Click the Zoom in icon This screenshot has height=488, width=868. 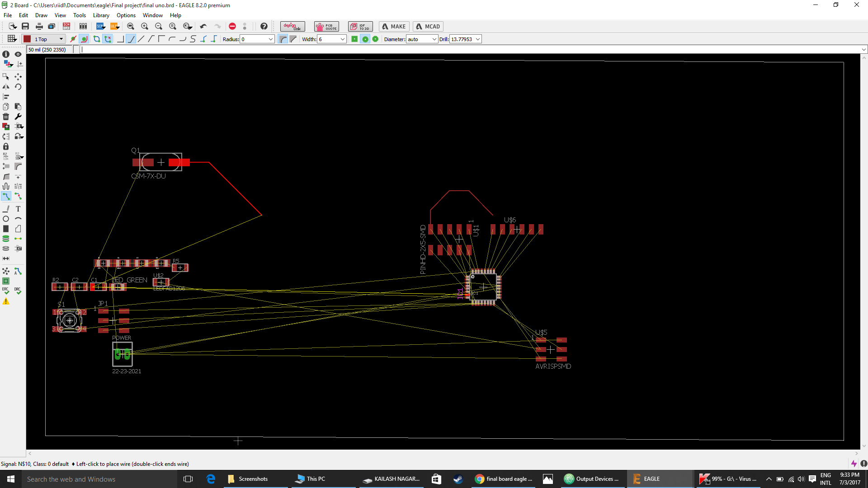[145, 26]
